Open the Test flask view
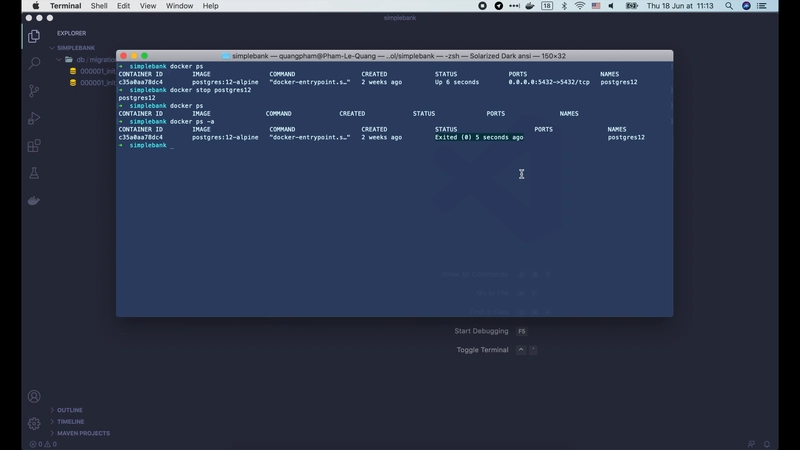 coord(34,173)
